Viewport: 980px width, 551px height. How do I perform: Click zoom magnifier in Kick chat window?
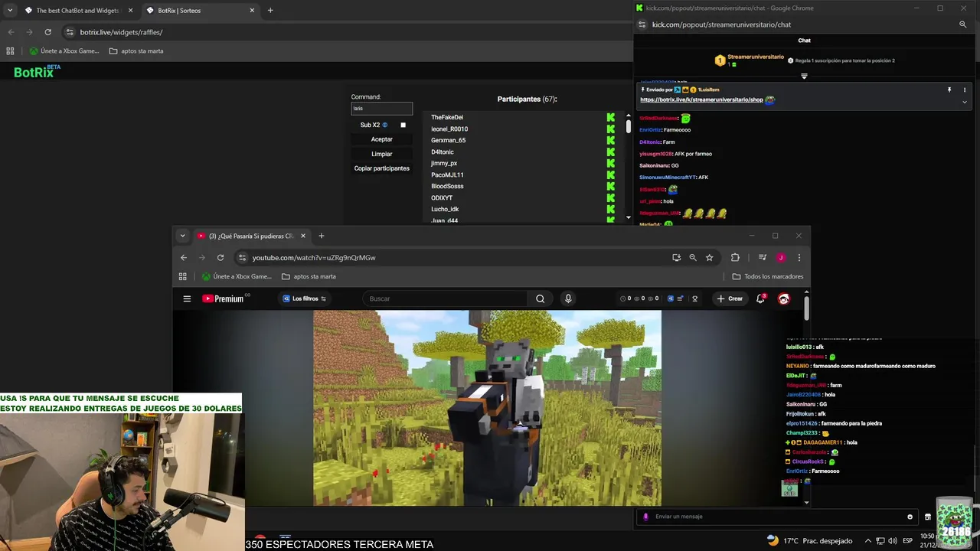[963, 24]
